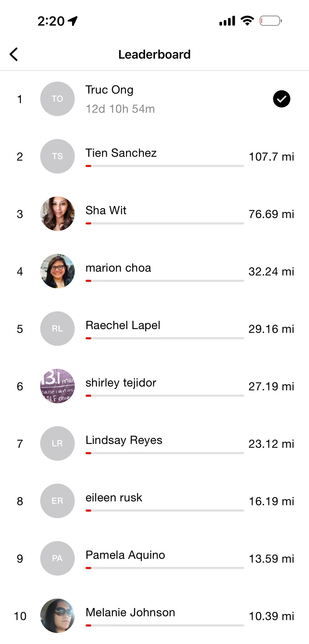This screenshot has height=644, width=309.
Task: Tap the LR initials avatar
Action: [x=57, y=443]
